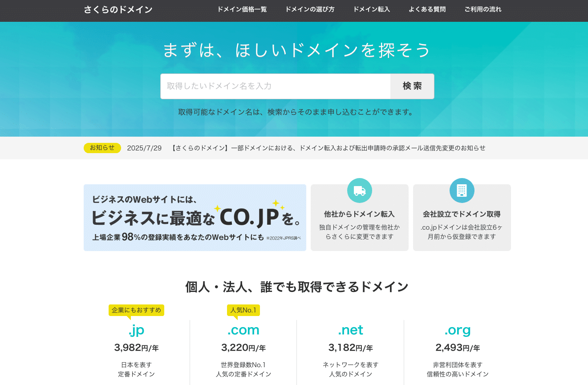This screenshot has width=588, height=385.
Task: Click the 企業にもおすすめ speech bubble badge
Action: 136,310
